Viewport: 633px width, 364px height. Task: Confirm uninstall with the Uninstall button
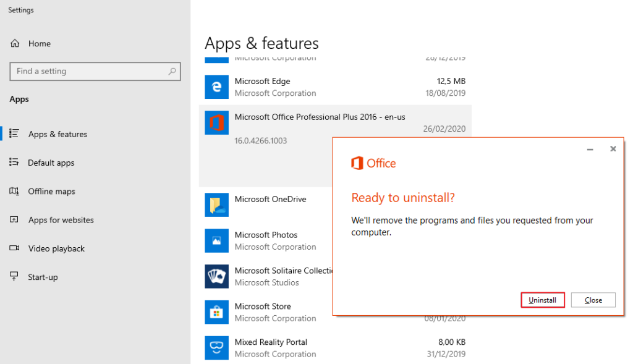(542, 300)
